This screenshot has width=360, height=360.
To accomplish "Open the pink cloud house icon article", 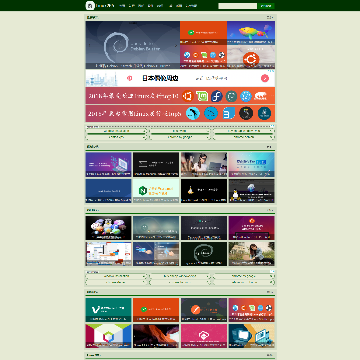I will (x=204, y=336).
